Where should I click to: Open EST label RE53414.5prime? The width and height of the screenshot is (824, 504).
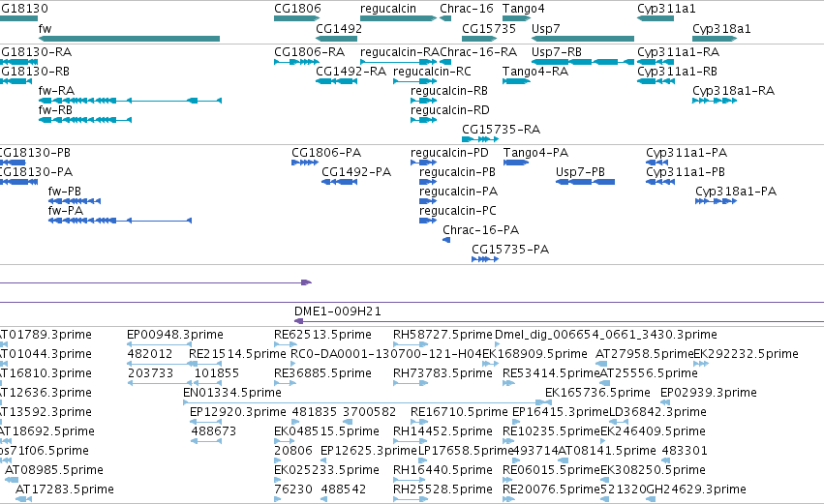point(551,373)
